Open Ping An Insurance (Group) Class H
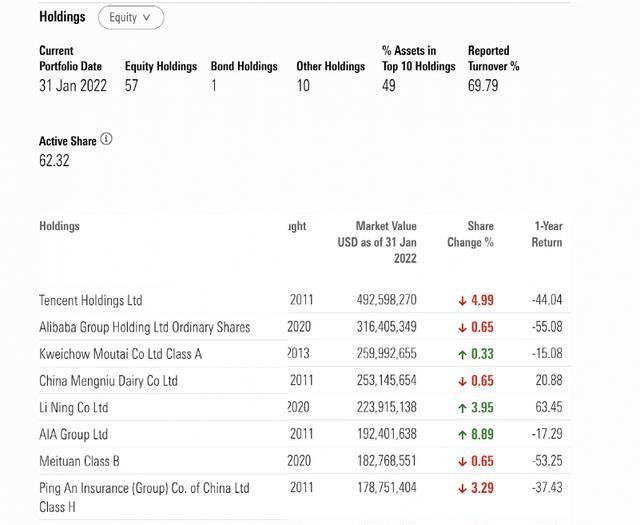640x525 pixels. click(x=144, y=498)
